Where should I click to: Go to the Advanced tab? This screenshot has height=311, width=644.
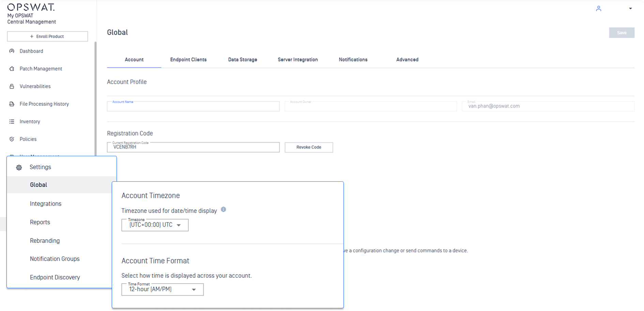click(x=407, y=60)
